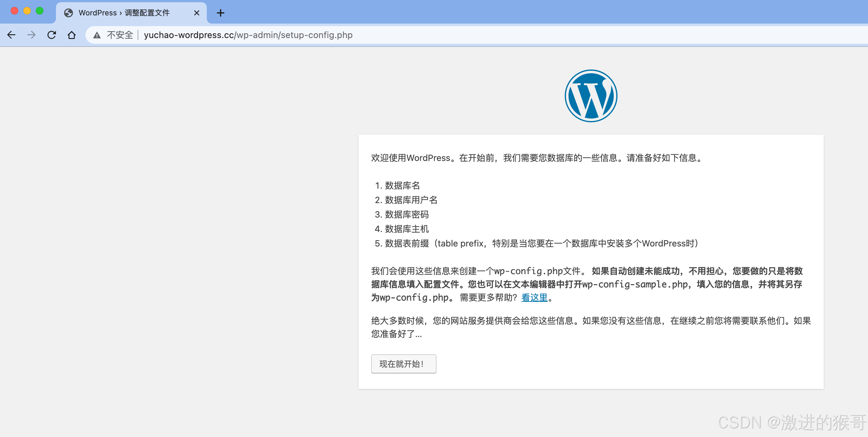Click the browser back arrow
868x437 pixels.
[x=11, y=35]
